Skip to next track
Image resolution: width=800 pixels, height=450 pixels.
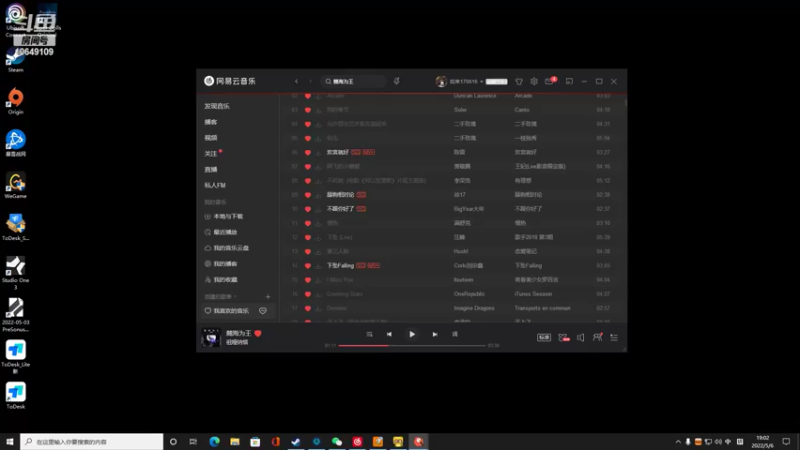pyautogui.click(x=435, y=334)
